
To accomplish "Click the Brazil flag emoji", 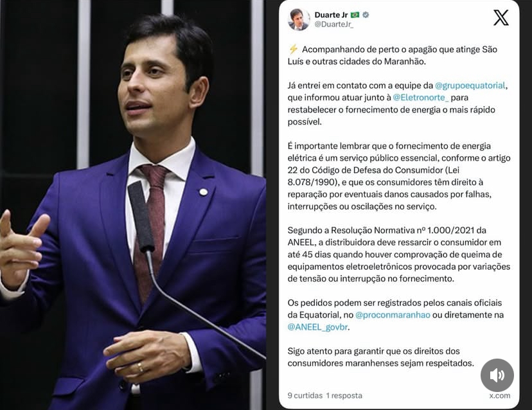I will pyautogui.click(x=355, y=15).
